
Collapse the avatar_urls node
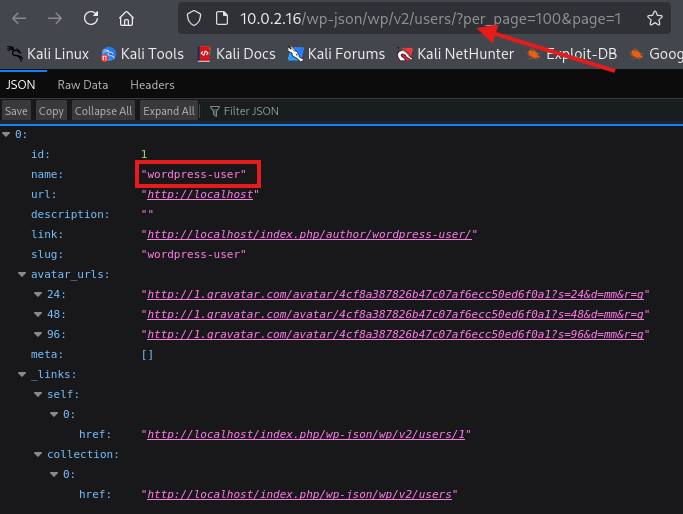23,274
